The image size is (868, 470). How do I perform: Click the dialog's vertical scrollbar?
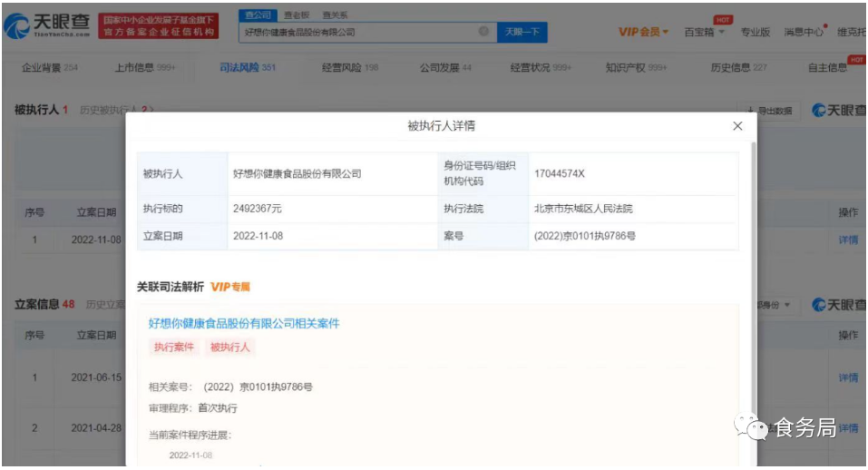click(x=752, y=272)
